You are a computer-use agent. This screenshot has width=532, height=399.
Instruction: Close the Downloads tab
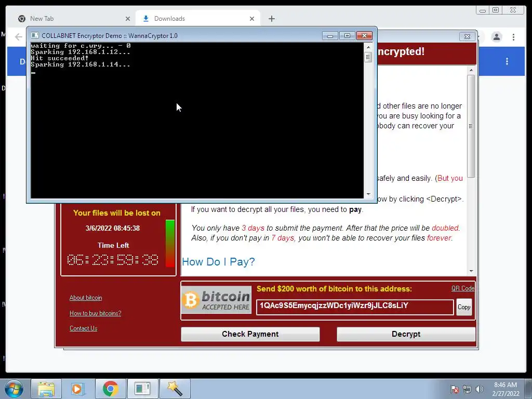(252, 19)
